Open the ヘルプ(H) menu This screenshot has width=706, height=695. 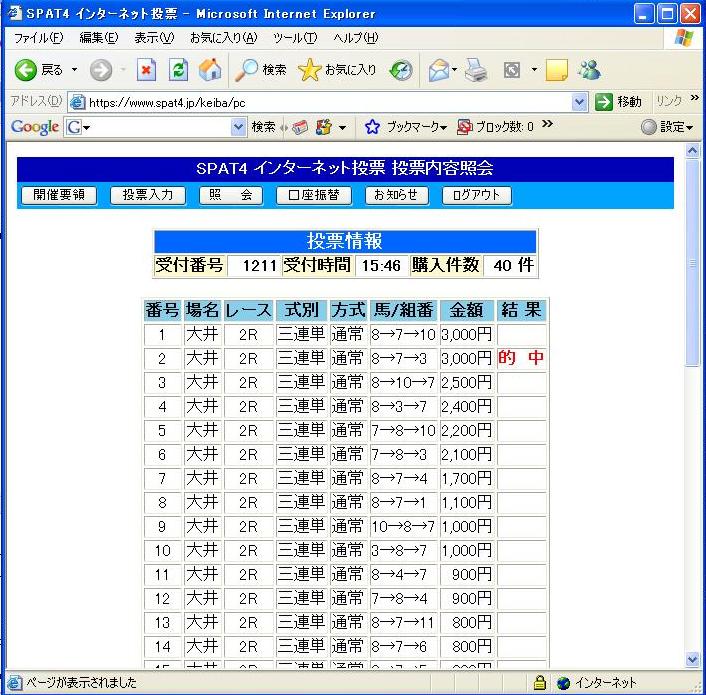[x=356, y=38]
